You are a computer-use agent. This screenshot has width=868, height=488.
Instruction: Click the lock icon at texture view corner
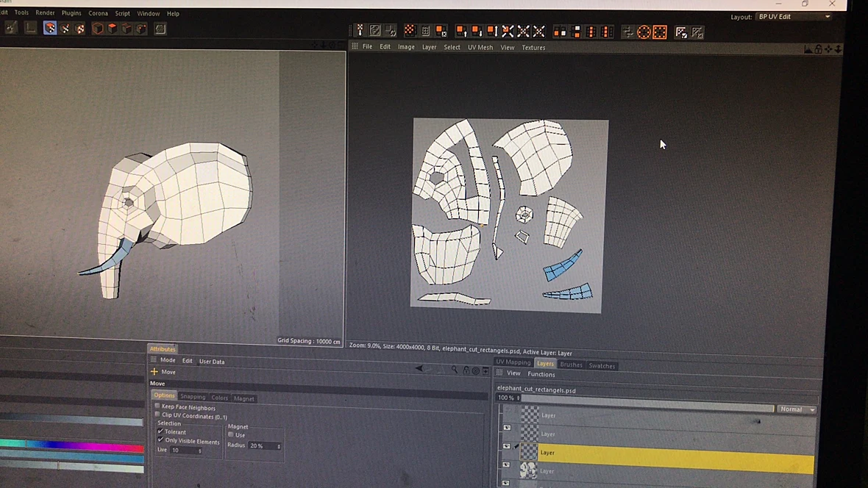818,50
